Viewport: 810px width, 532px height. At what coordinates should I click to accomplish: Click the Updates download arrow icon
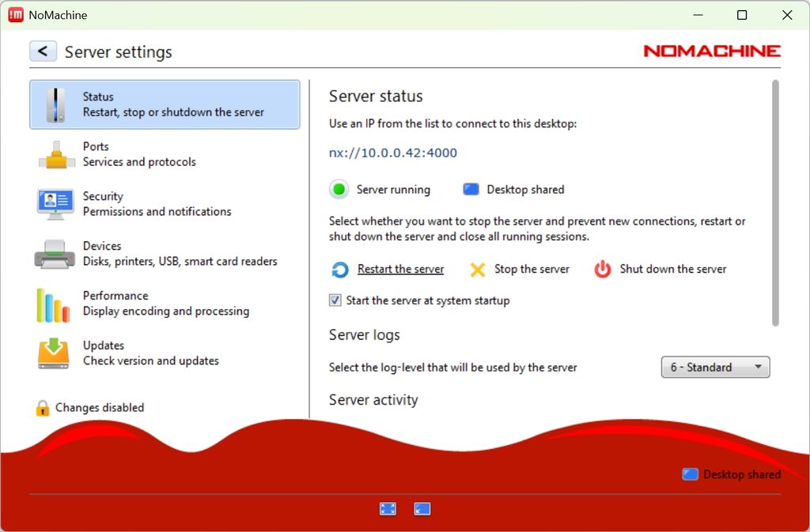[x=53, y=353]
